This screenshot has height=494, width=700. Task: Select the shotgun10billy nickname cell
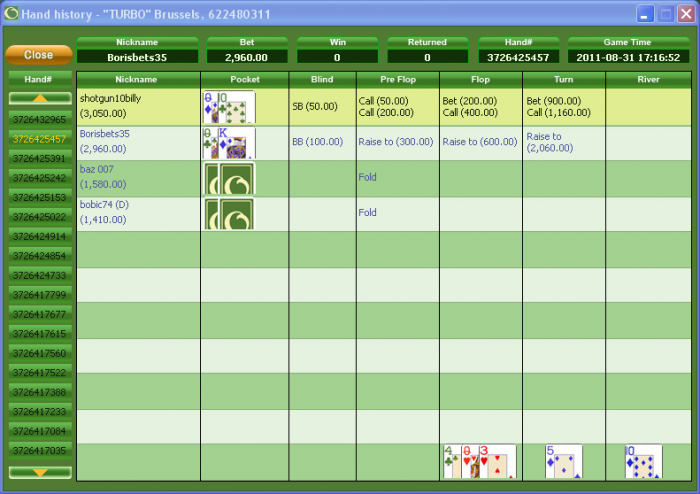tap(138, 107)
